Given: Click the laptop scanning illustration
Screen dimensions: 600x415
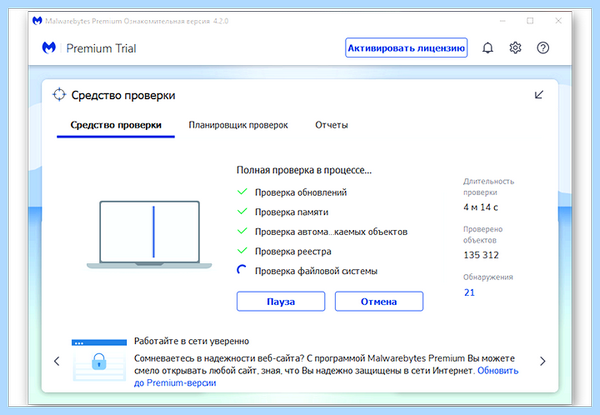Looking at the screenshot, I should point(149,234).
